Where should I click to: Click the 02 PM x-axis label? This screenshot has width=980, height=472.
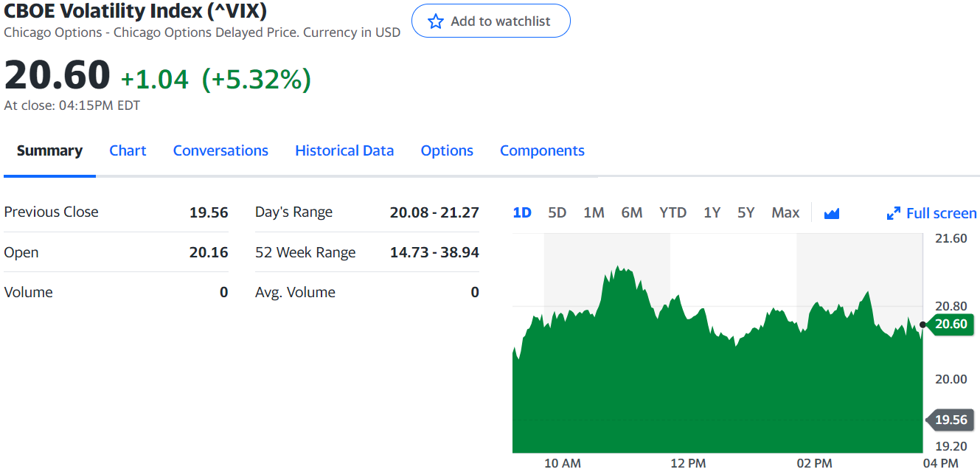814,463
